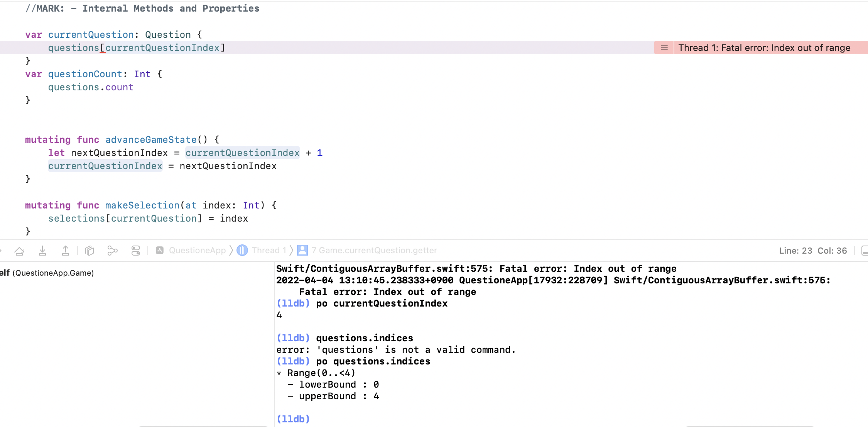Open Debug View Hierarchy
This screenshot has width=868, height=427.
[x=90, y=251]
